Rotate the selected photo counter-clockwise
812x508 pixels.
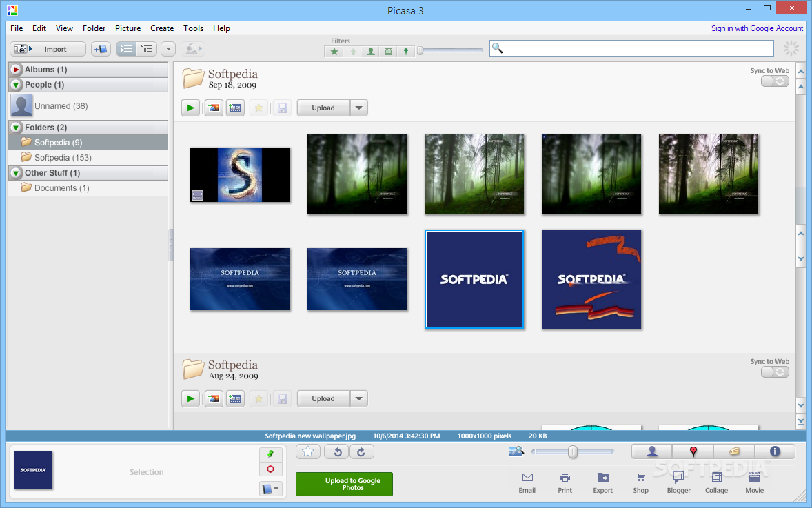point(336,451)
